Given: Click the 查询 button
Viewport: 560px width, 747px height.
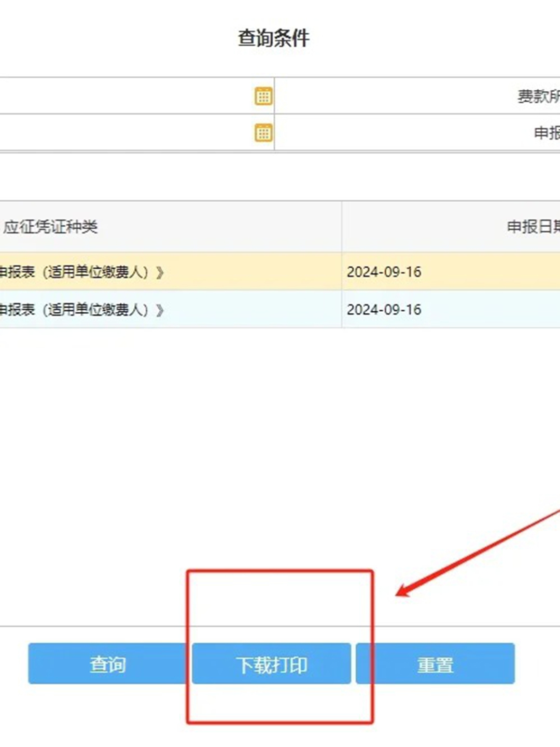Looking at the screenshot, I should (x=107, y=665).
